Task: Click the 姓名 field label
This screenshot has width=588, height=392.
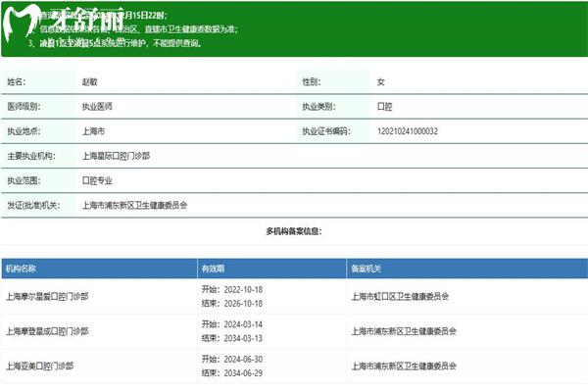Action: pos(16,81)
